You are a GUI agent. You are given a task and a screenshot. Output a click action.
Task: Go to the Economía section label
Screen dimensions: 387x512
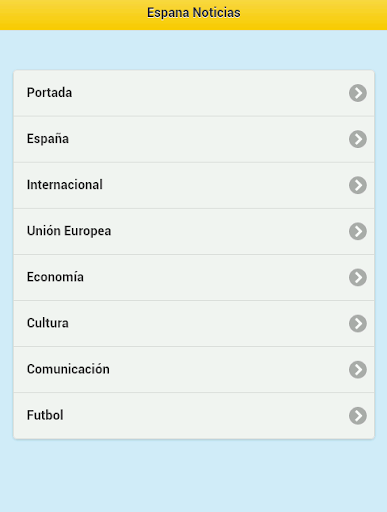coord(55,277)
